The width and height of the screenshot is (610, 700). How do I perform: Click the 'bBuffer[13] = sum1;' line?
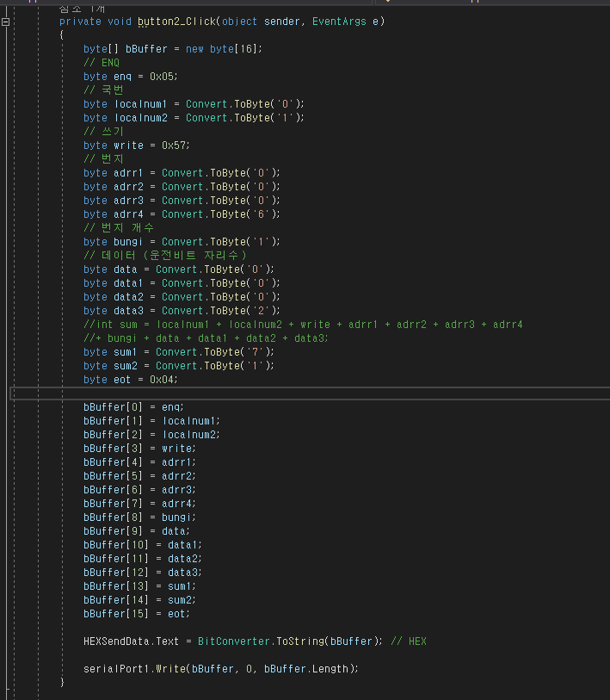[x=139, y=586]
